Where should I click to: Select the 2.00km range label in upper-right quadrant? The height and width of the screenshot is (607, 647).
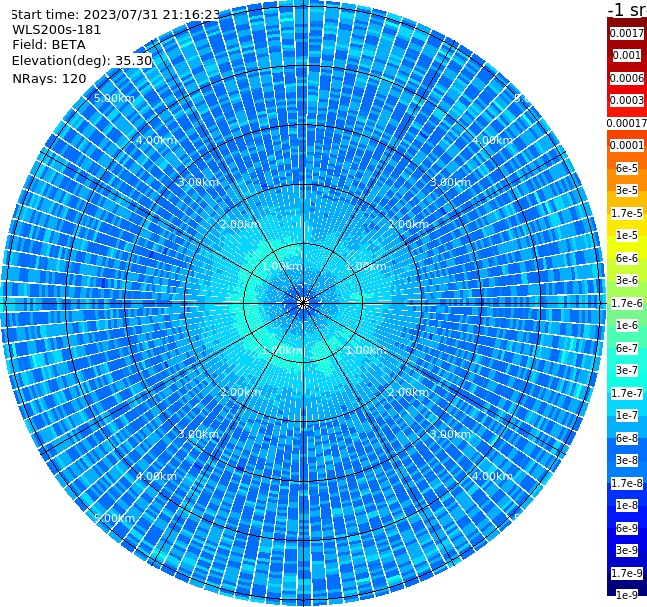tap(408, 224)
